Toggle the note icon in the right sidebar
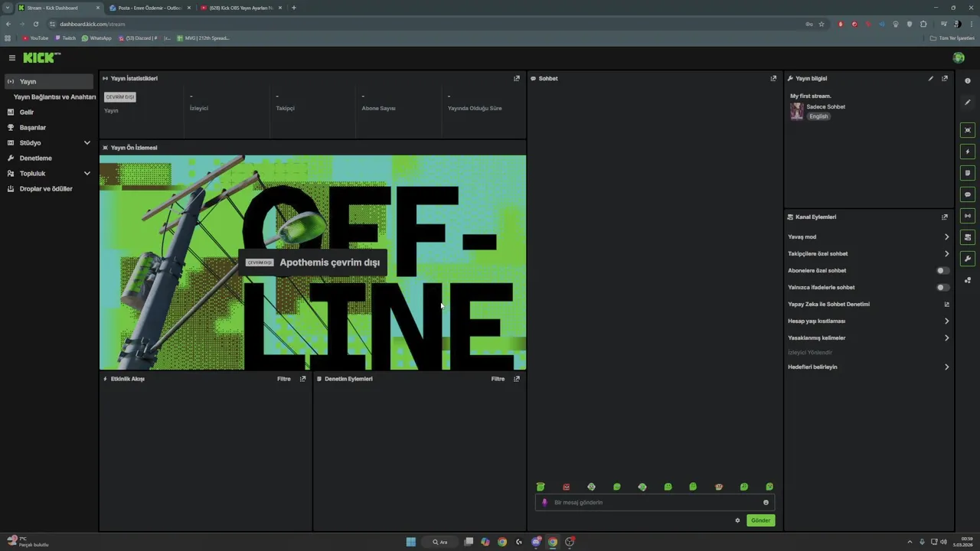 pos(968,173)
